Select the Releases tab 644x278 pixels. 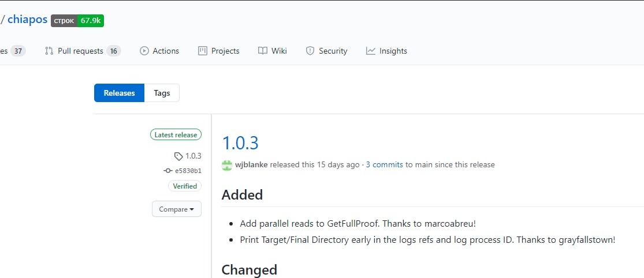click(119, 93)
